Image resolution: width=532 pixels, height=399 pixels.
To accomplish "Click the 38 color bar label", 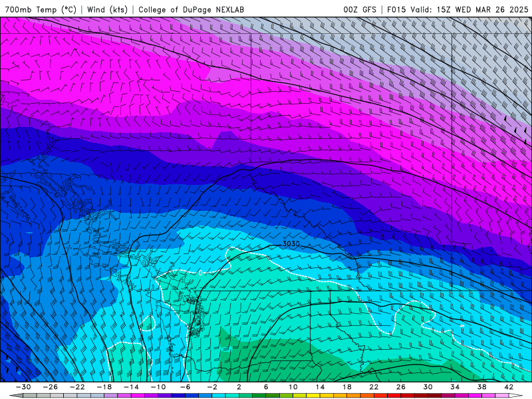I will [x=481, y=387].
